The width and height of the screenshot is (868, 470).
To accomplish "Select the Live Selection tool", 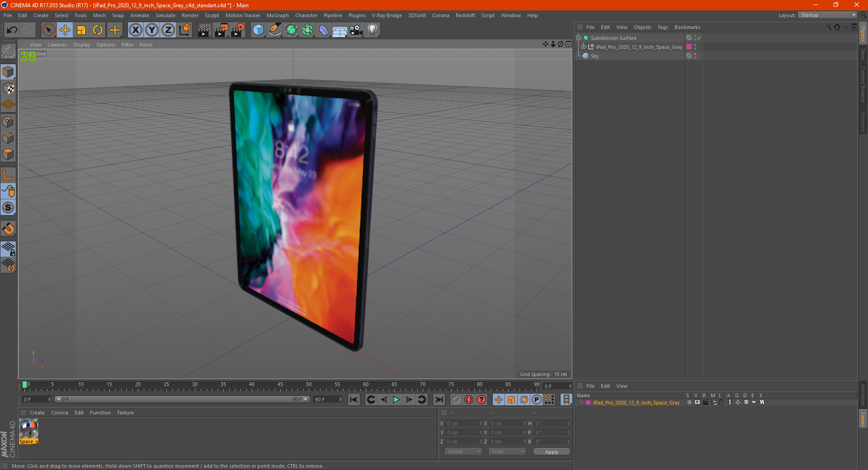I will (x=48, y=30).
